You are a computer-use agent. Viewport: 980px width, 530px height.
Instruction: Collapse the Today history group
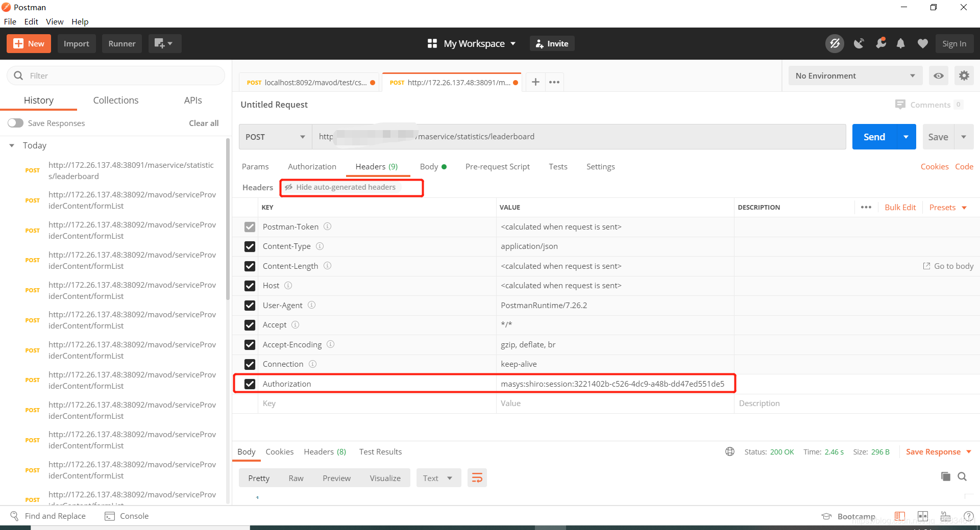click(x=12, y=145)
